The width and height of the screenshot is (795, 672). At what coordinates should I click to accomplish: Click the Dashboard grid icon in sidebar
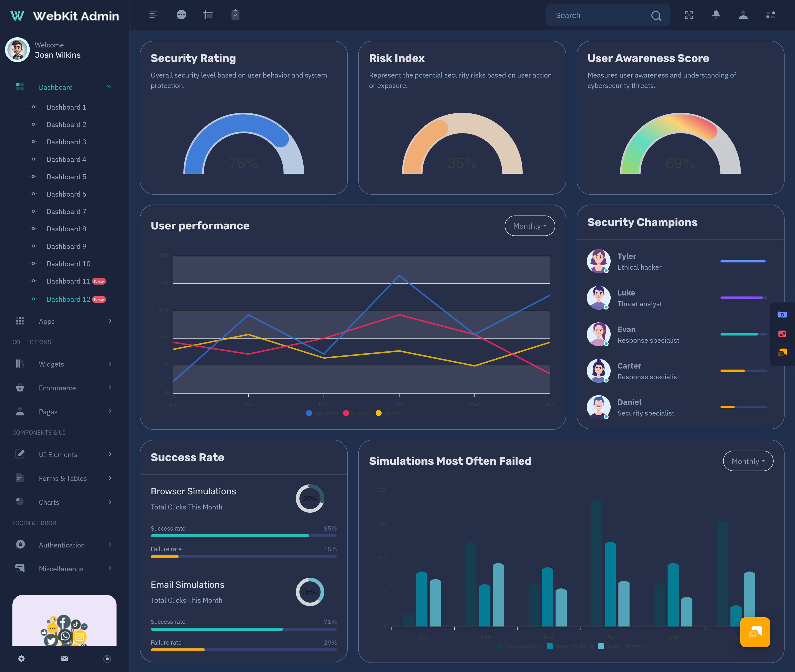point(20,87)
